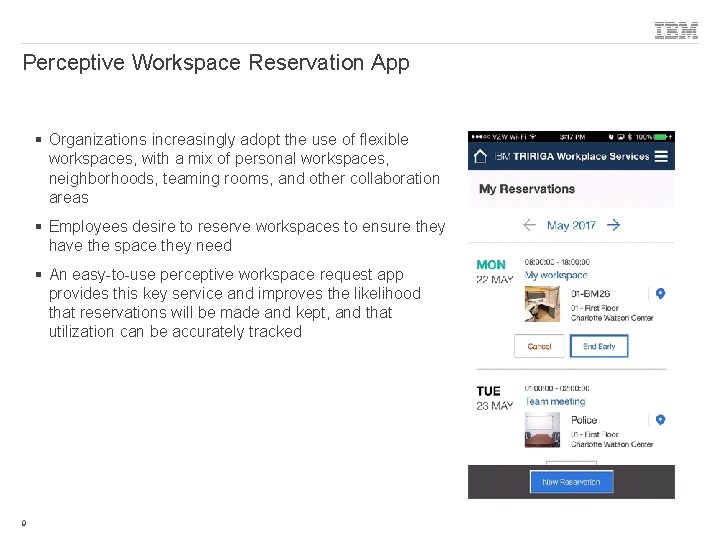Click the phone battery indicator in status bar
The image size is (720, 540).
click(x=661, y=137)
